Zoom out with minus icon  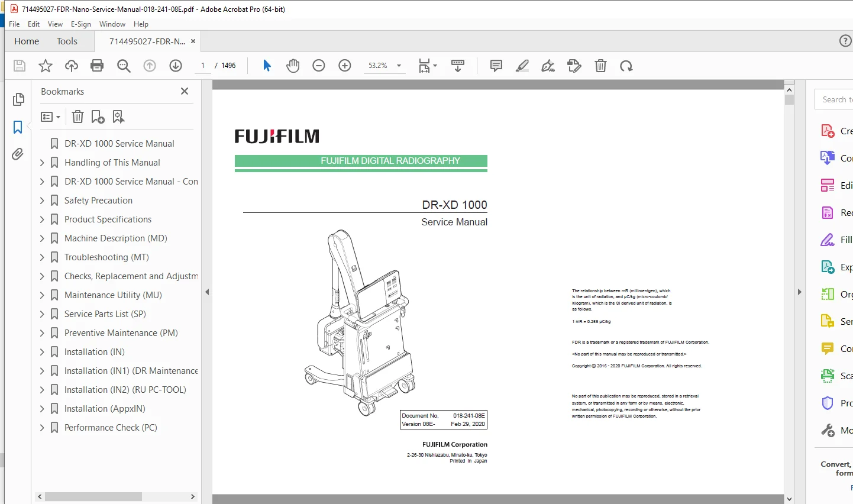(319, 66)
